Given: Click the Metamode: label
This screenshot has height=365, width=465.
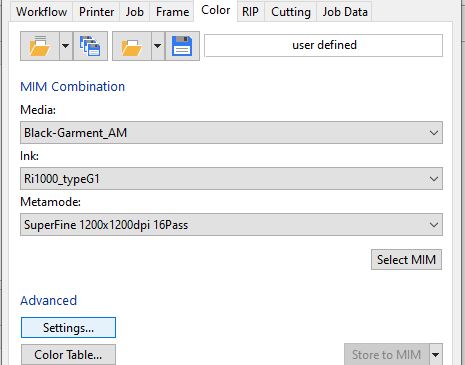Looking at the screenshot, I should click(50, 202).
